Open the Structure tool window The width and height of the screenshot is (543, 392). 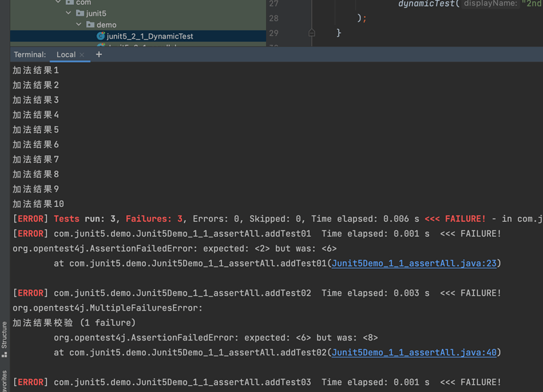point(5,339)
